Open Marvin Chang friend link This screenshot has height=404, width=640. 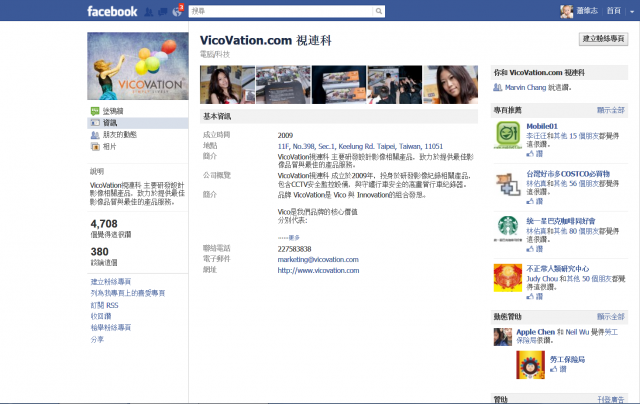point(525,87)
